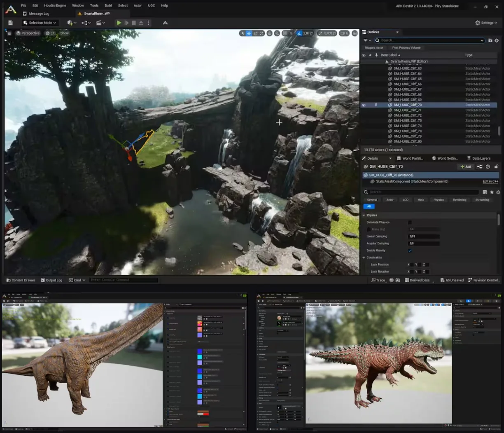
Task: Toggle the Details panel lock icon
Action: click(x=496, y=166)
